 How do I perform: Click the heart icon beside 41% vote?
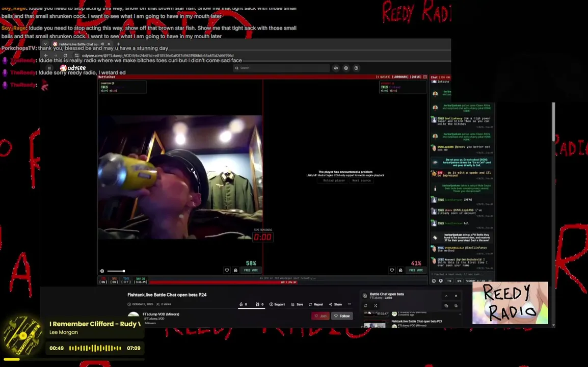(x=392, y=270)
